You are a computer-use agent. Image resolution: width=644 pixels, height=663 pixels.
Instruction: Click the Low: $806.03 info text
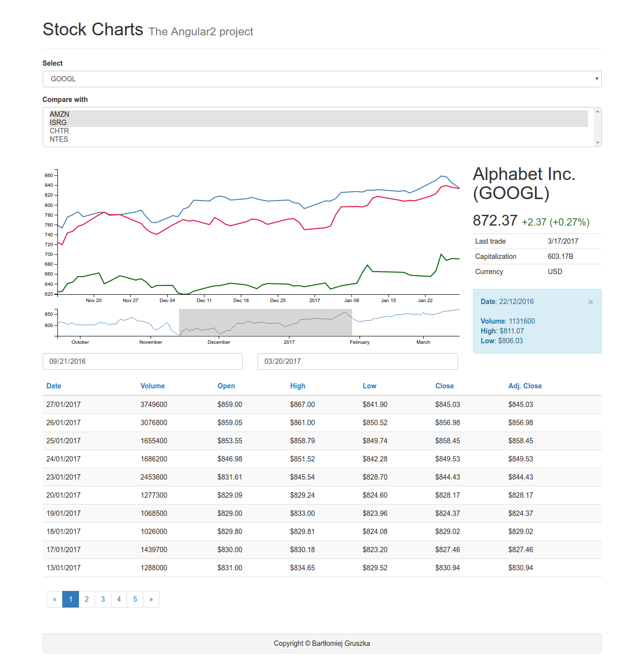click(x=502, y=341)
